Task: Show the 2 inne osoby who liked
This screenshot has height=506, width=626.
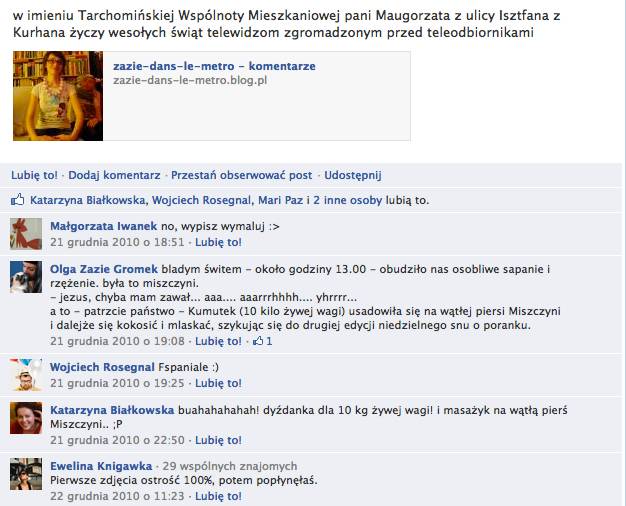Action: coord(347,200)
